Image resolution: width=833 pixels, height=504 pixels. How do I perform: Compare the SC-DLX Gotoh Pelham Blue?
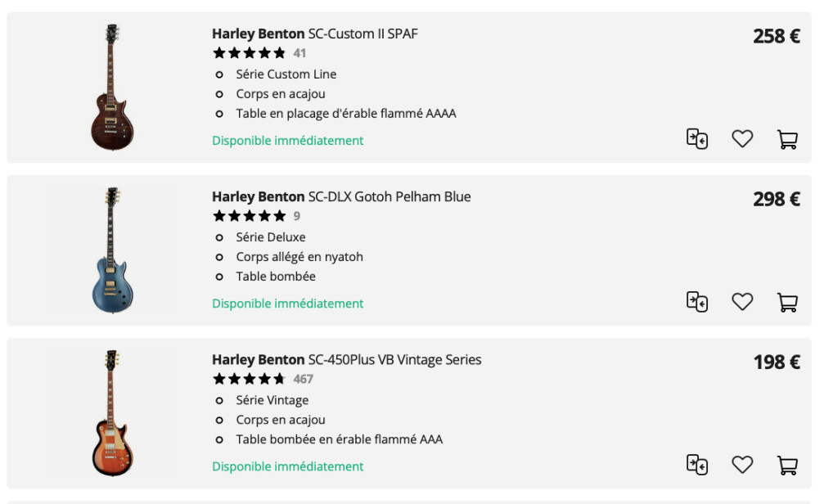(x=696, y=302)
